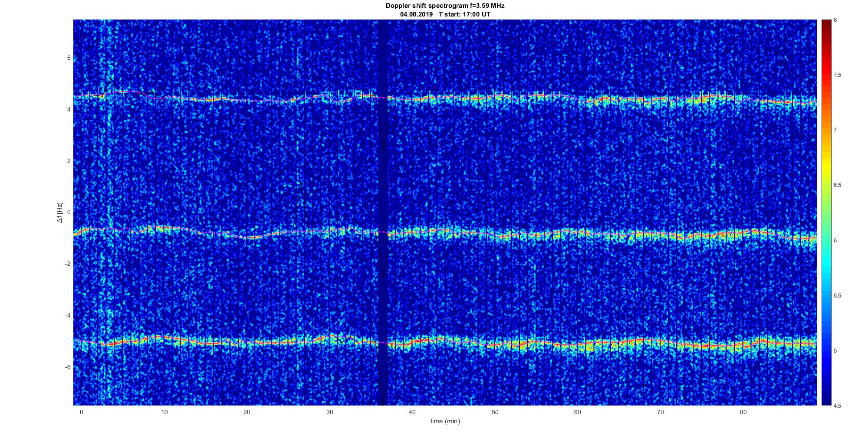868x435 pixels.
Task: Click the y-axis tick label '-2'
Action: (x=68, y=264)
